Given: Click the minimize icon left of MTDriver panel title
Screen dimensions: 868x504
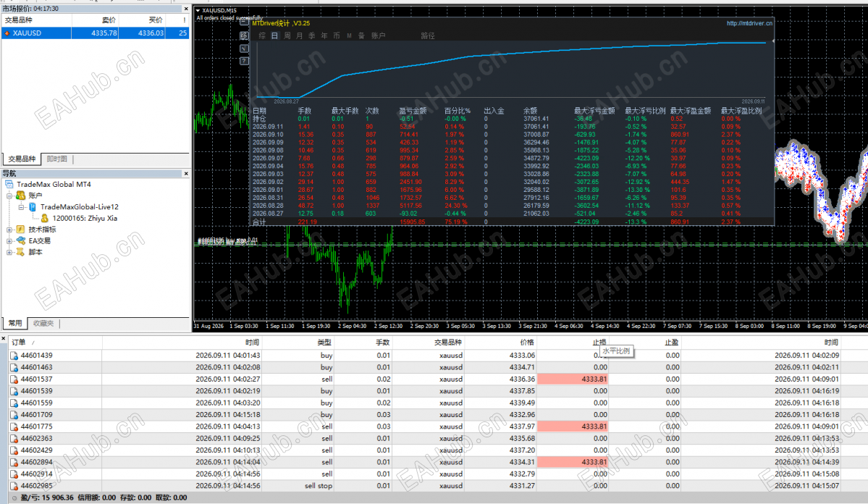Looking at the screenshot, I should tap(244, 22).
